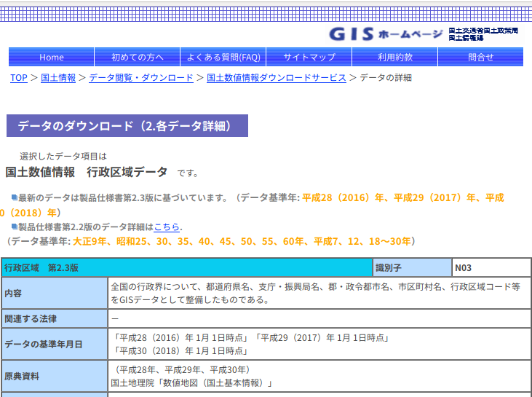Follow the 国土情報 breadcrumb link
Image resolution: width=532 pixels, height=397 pixels.
tap(58, 78)
